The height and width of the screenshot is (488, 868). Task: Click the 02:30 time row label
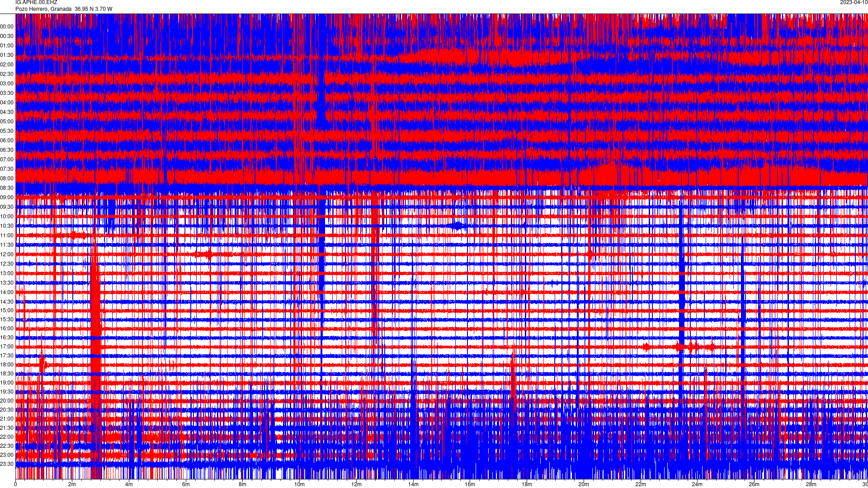click(7, 74)
